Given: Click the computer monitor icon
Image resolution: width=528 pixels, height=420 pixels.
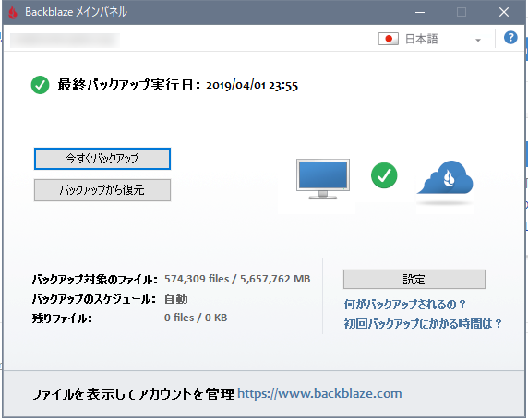Looking at the screenshot, I should tap(323, 179).
